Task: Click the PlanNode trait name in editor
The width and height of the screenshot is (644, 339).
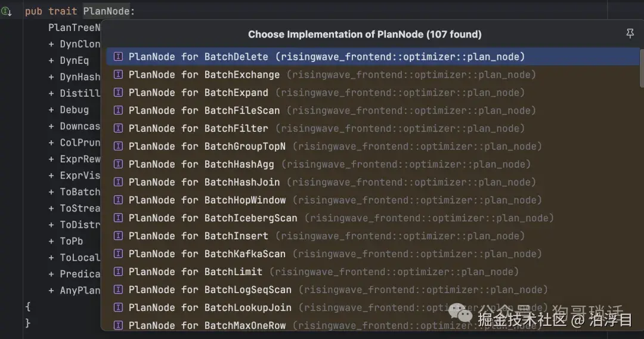Action: (106, 11)
